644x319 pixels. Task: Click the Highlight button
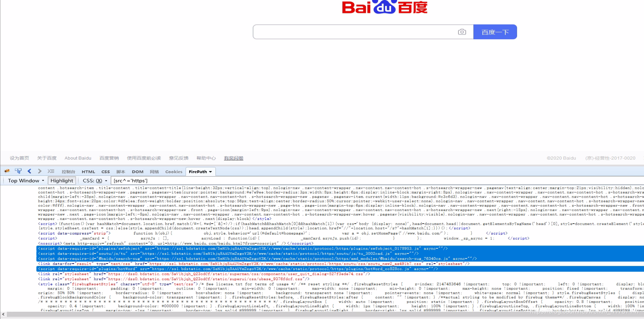click(62, 181)
